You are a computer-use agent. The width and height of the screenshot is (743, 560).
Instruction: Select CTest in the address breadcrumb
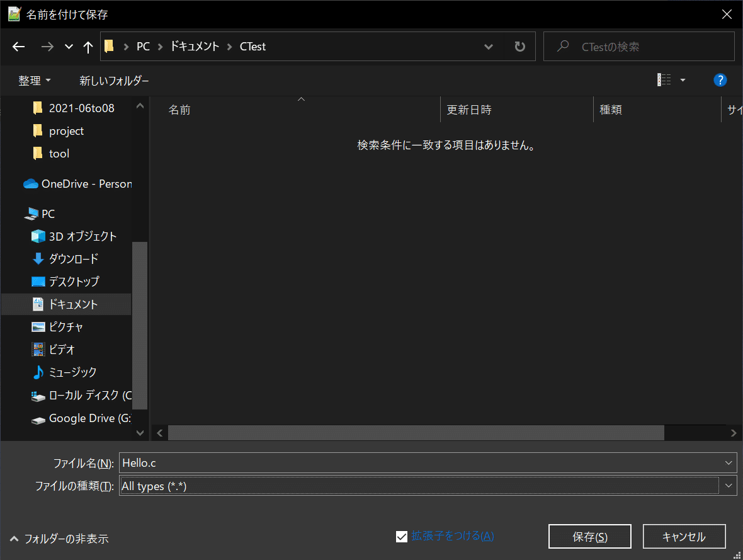252,47
